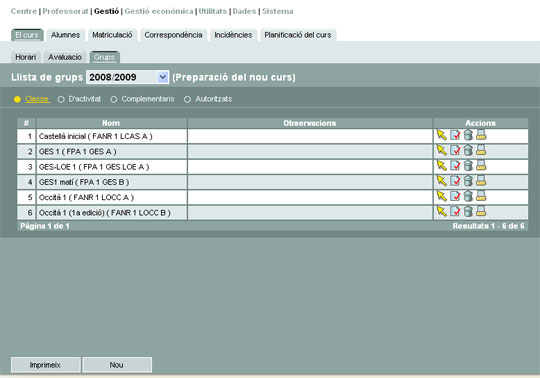Open the Utilitats top menu
Image resolution: width=540 pixels, height=378 pixels.
click(x=213, y=11)
